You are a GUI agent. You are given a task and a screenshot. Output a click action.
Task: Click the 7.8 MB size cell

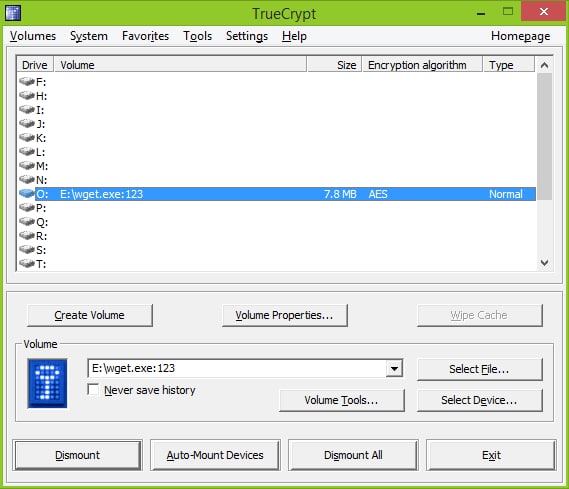(x=340, y=194)
